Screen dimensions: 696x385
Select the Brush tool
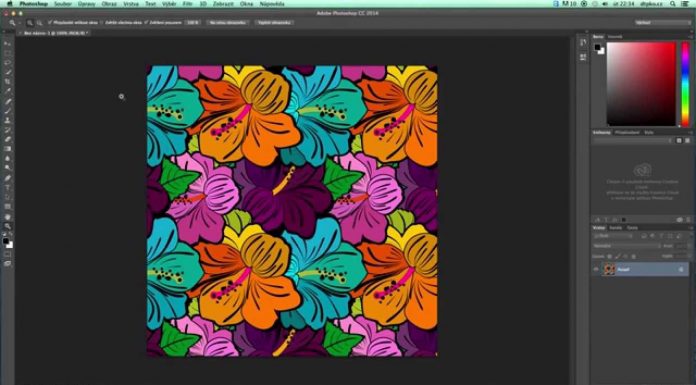pos(8,111)
